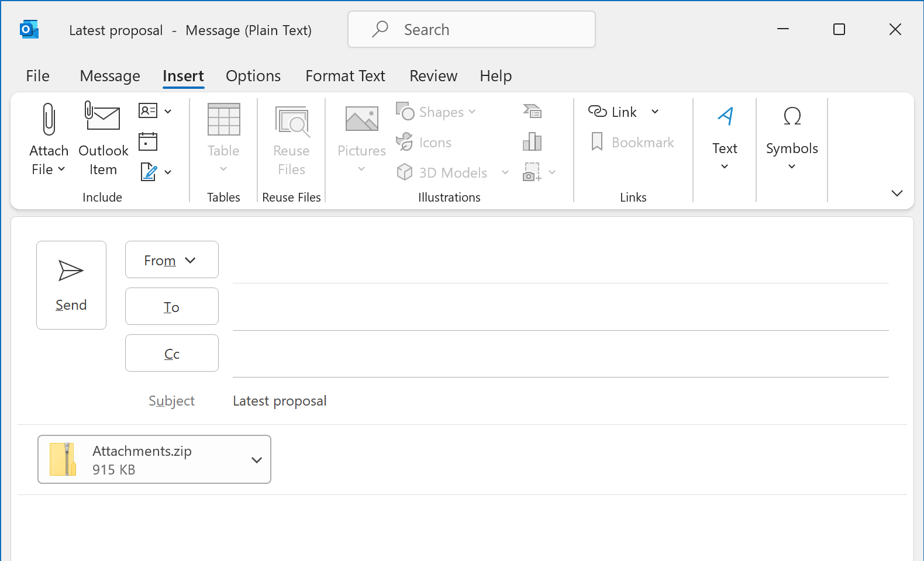Click the Link chain icon
Screen dimensions: 924x561
click(597, 111)
